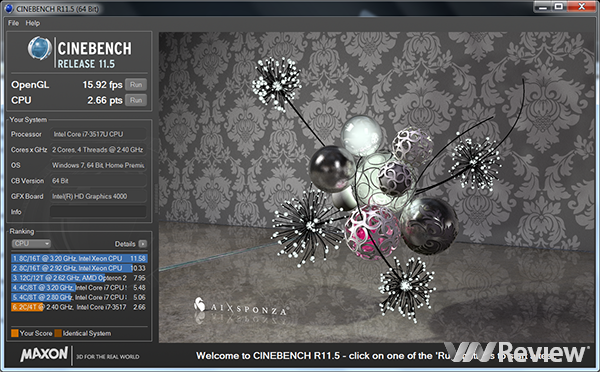
Task: Run the OpenGL benchmark
Action: (x=136, y=85)
